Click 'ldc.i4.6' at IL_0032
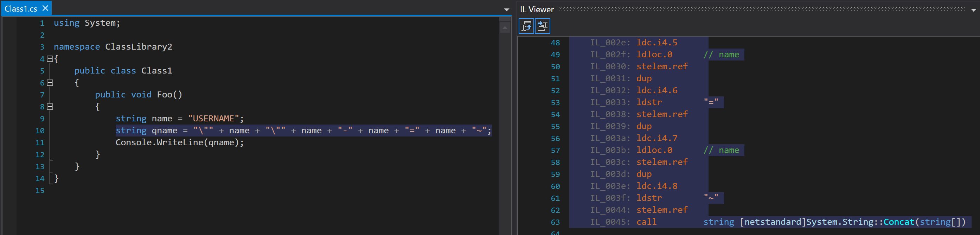This screenshot has width=980, height=235. click(656, 90)
